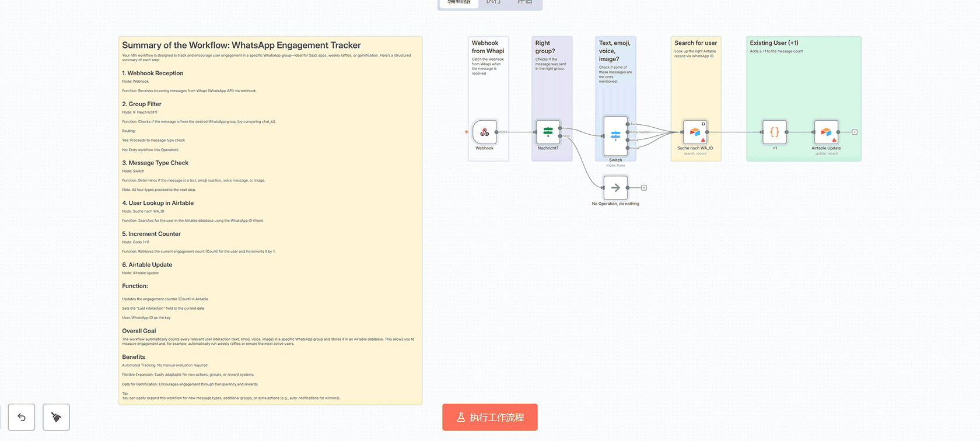This screenshot has height=441, width=980.
Task: Click the Switch node's Text output connector
Action: click(628, 124)
